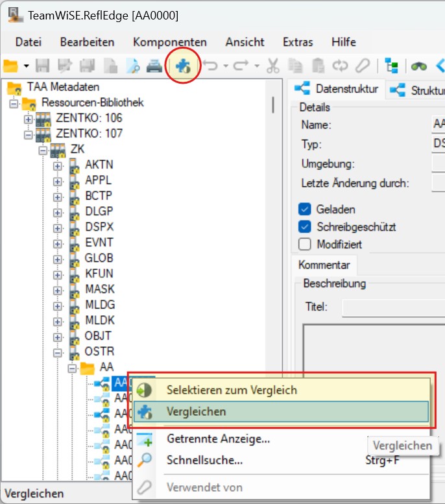Enable the Modifiziert checkbox

click(x=304, y=245)
